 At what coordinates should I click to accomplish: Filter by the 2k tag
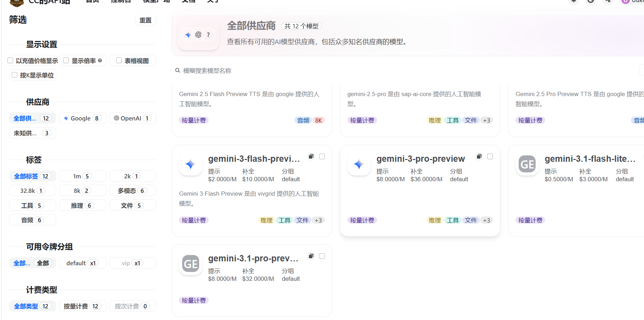(132, 176)
